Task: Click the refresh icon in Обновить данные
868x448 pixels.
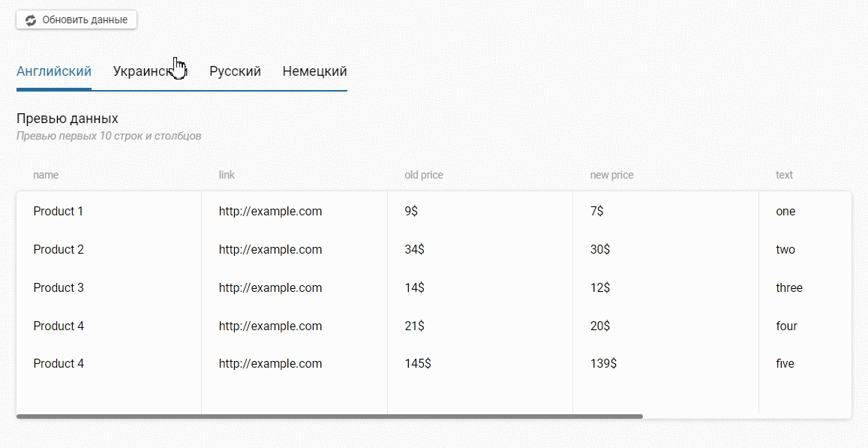Action: (x=31, y=20)
